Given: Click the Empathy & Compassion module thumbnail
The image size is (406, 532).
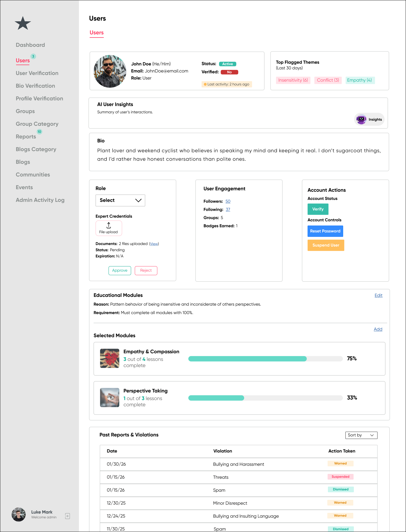Looking at the screenshot, I should (109, 358).
